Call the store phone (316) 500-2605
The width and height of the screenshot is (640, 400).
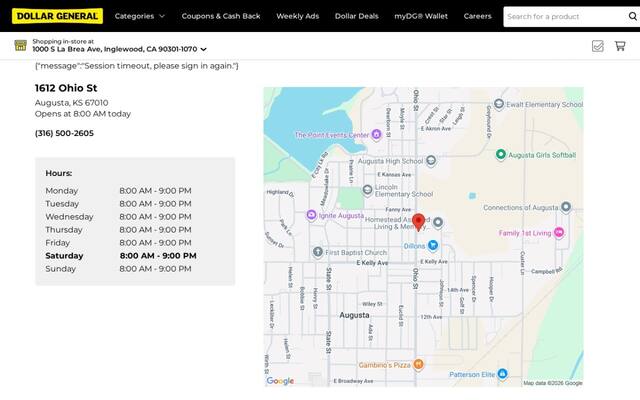[x=64, y=133]
